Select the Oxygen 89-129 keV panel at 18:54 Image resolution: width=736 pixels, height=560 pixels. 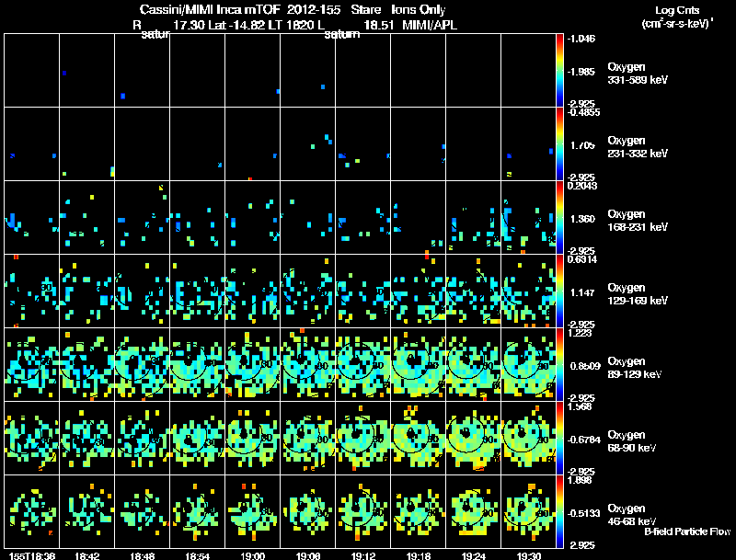197,364
